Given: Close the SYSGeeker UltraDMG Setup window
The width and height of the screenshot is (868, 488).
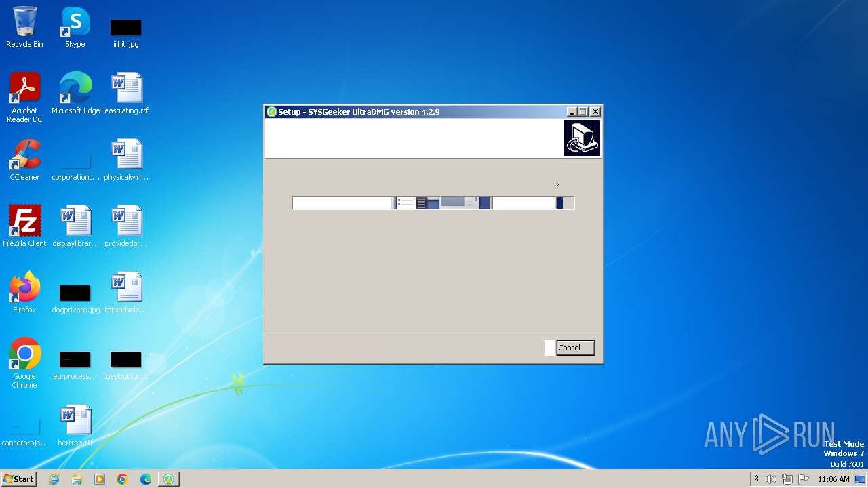Looking at the screenshot, I should point(595,112).
